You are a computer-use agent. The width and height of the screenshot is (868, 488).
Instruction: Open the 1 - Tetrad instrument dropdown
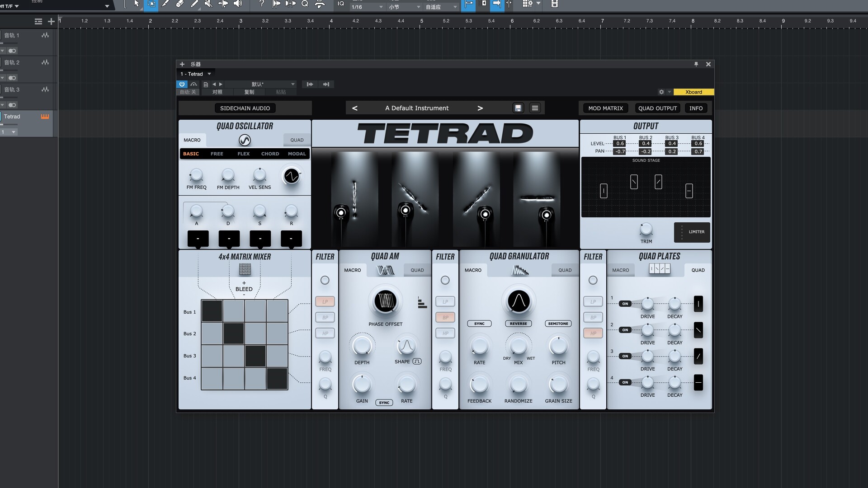[196, 74]
